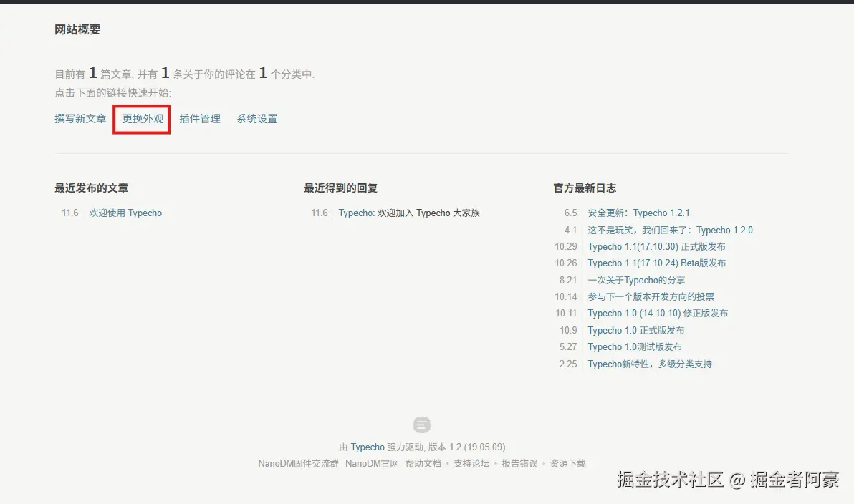Open log entry 这不是玩笑，我们回来了: Typecho 1.2.0

click(670, 230)
